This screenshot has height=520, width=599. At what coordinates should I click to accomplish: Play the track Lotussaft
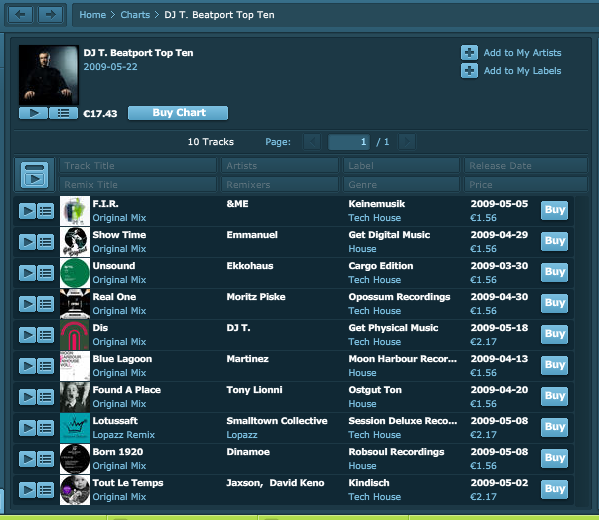coord(28,428)
